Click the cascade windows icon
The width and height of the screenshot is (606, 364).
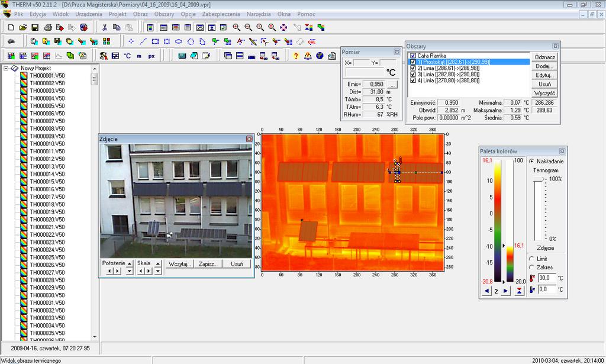(x=228, y=56)
